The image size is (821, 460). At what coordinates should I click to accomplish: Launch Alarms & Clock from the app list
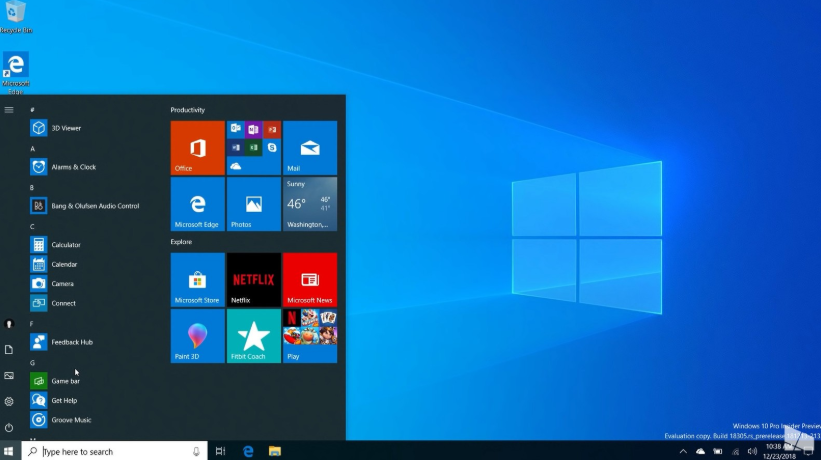(73, 167)
